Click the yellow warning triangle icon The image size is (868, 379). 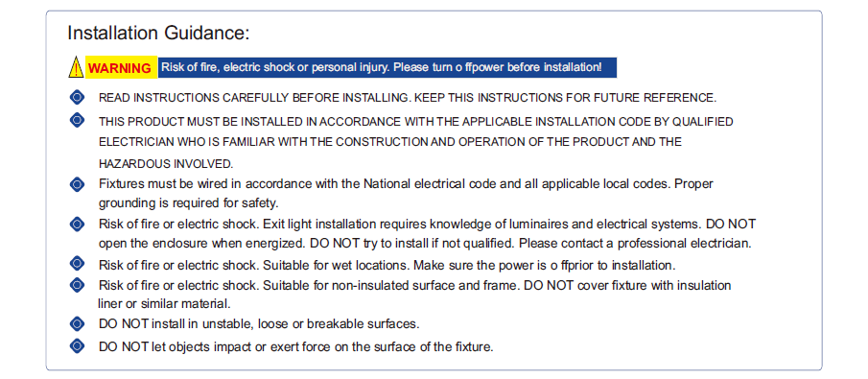76,67
